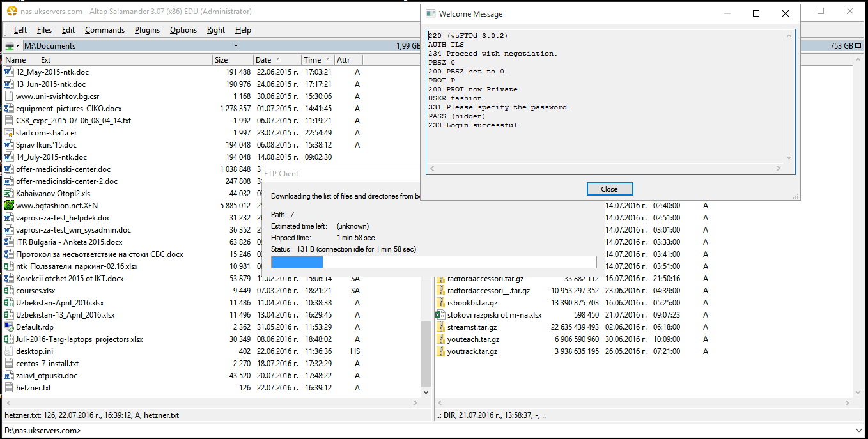Select the Excel icon of Kabaivanov Otopl2.xls
The width and height of the screenshot is (868, 439).
(x=9, y=194)
